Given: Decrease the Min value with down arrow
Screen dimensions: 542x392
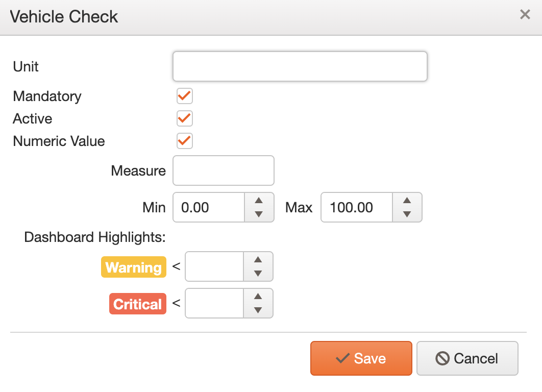Looking at the screenshot, I should point(259,214).
